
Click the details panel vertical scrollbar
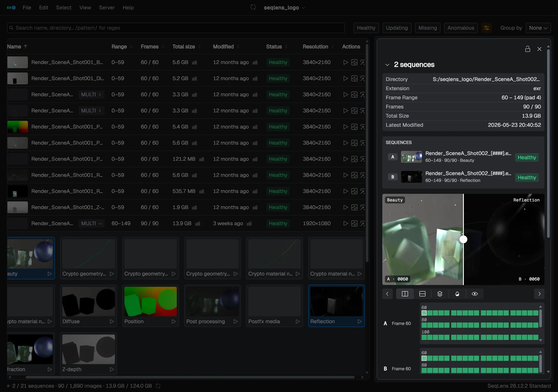point(548,143)
